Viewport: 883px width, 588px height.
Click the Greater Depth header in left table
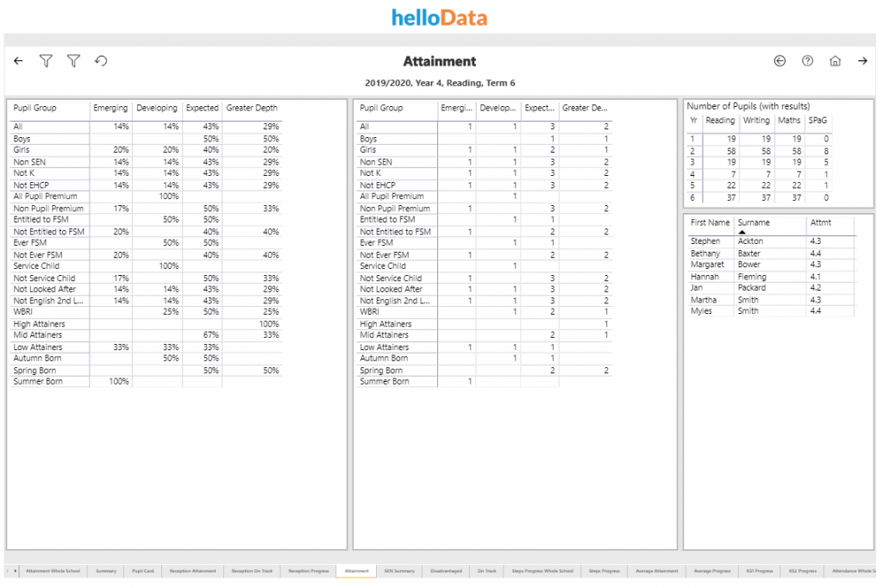[252, 109]
